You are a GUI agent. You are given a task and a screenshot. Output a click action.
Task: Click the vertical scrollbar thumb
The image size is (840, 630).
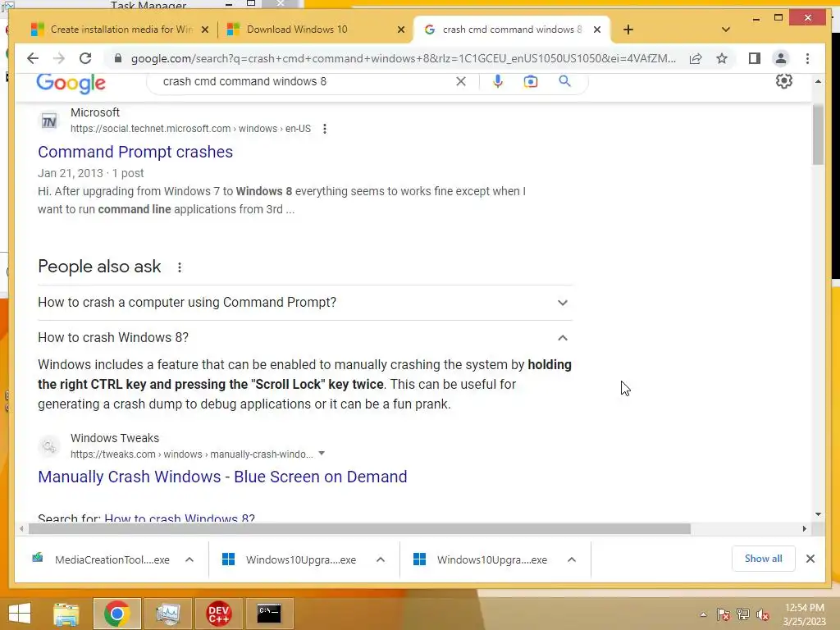818,135
